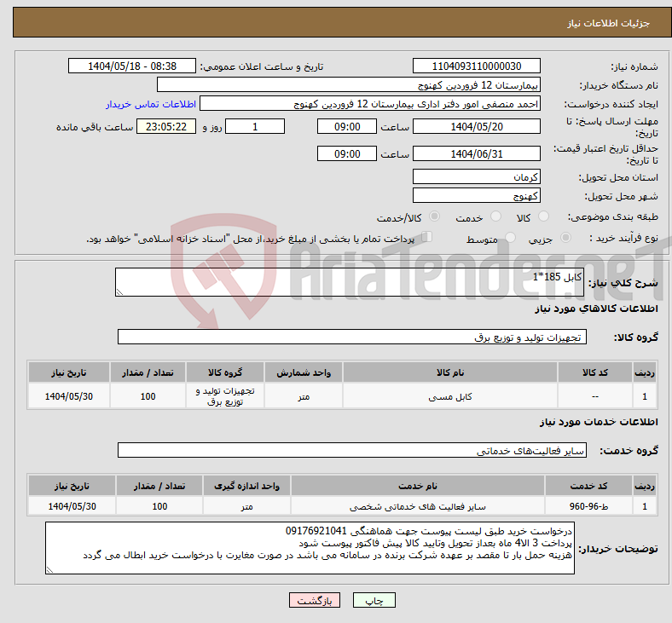The width and height of the screenshot is (672, 623).
Task: Click the جزئیات اطلاعات نیاز header title
Action: pyautogui.click(x=609, y=23)
